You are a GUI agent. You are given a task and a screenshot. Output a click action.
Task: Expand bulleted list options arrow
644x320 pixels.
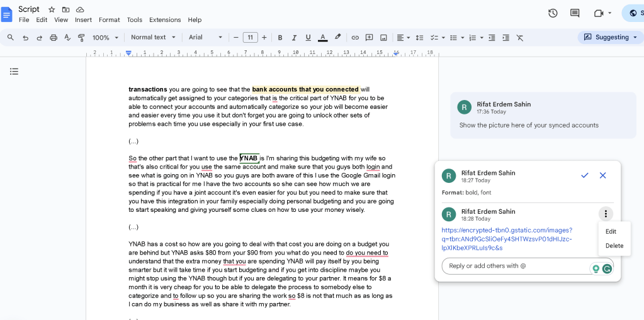point(463,38)
